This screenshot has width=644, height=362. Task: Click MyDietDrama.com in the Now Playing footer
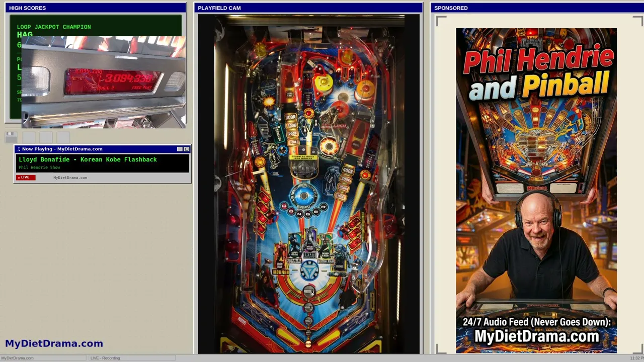point(70,177)
